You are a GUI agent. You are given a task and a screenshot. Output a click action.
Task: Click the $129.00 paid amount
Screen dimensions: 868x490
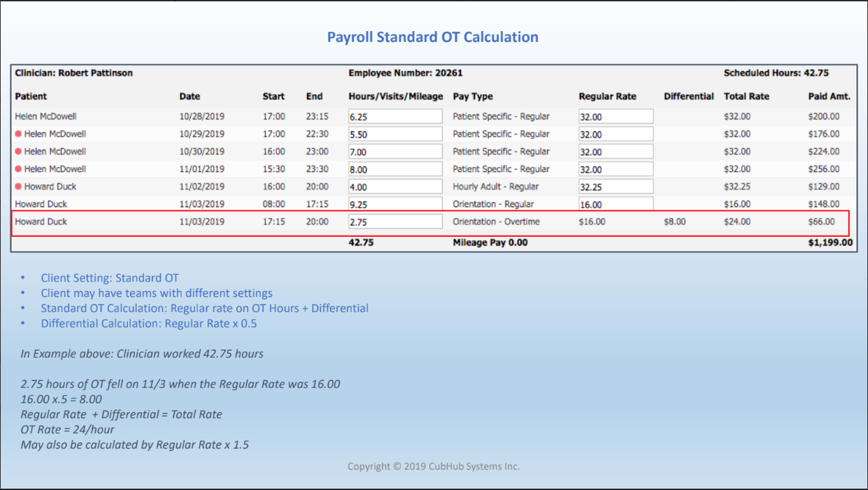(824, 187)
